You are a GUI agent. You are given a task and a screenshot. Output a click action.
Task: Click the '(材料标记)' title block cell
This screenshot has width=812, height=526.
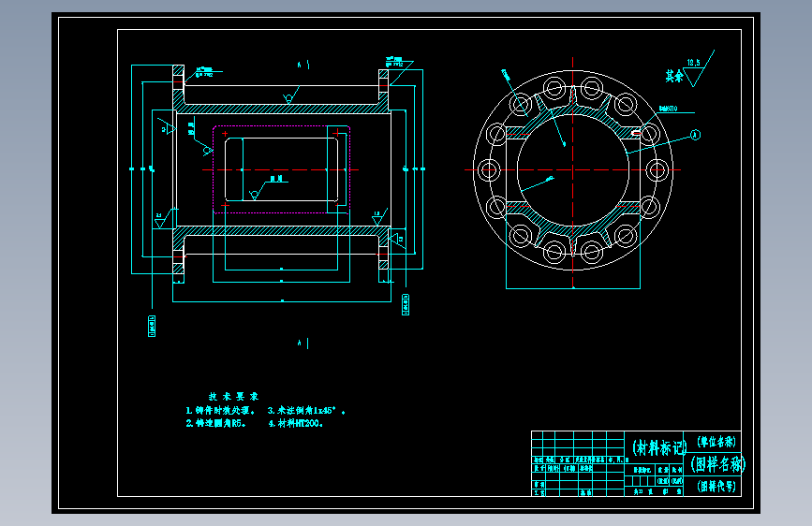(654, 447)
